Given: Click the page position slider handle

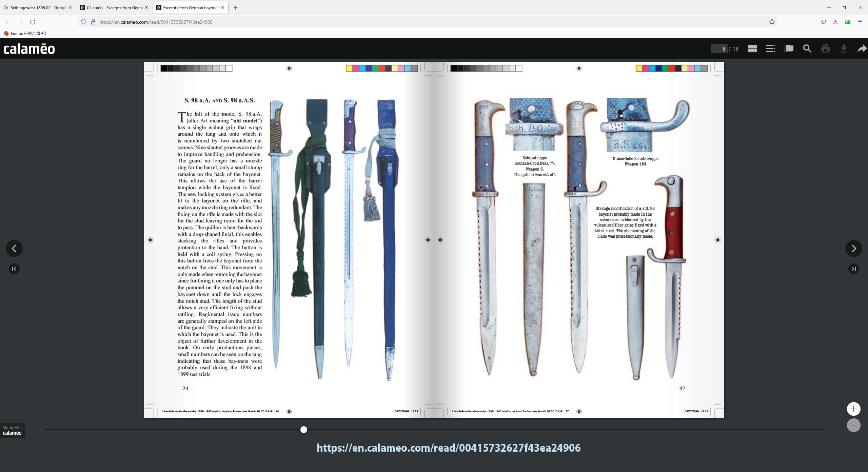Looking at the screenshot, I should [x=304, y=430].
